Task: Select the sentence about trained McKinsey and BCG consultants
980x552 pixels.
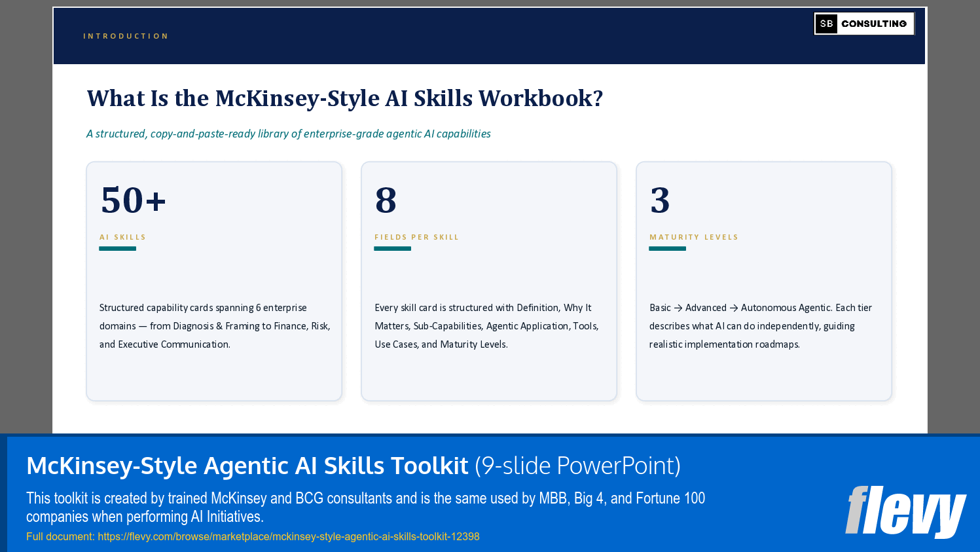Action: pyautogui.click(x=365, y=507)
